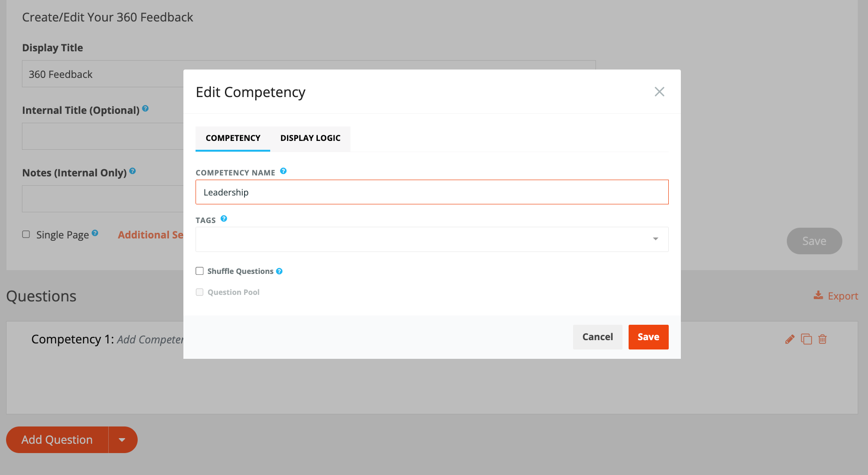The height and width of the screenshot is (475, 868).
Task: Click the help icon beside Shuffle Questions
Action: point(279,271)
